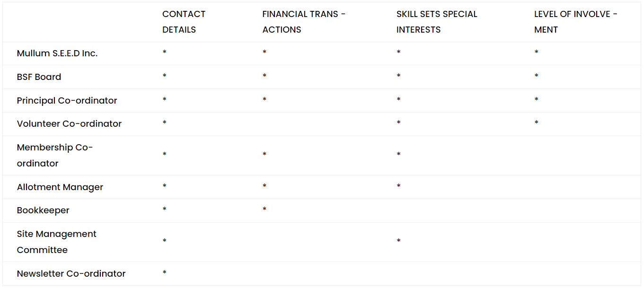
Task: Click the Contact Details column header
Action: (x=184, y=22)
